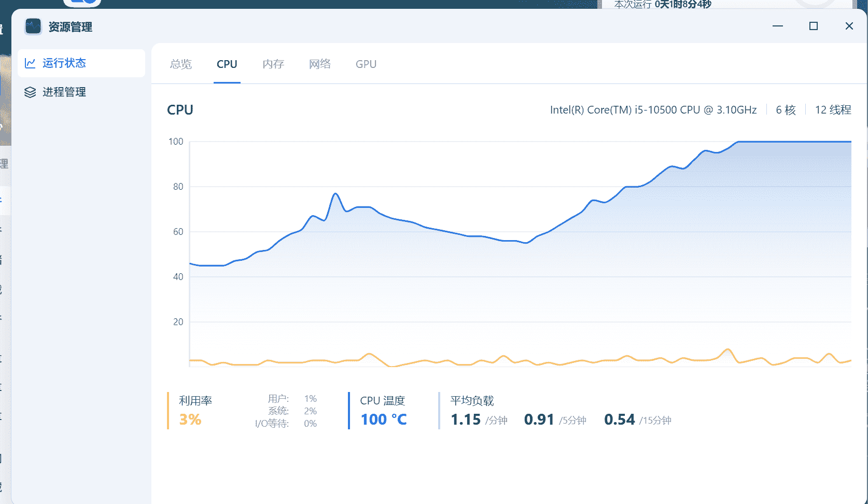This screenshot has width=868, height=504.
Task: Select the CPU tab
Action: (x=227, y=64)
